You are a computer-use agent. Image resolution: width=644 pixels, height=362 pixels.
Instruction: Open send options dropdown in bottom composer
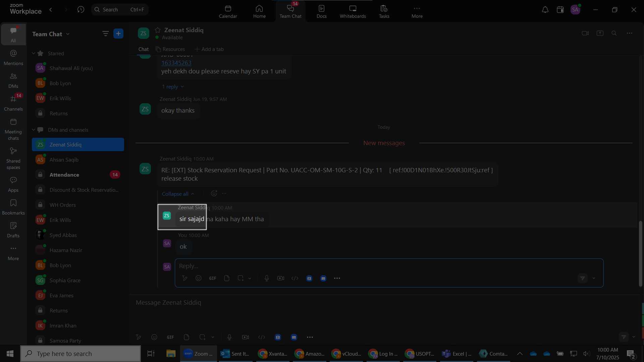tap(634, 337)
